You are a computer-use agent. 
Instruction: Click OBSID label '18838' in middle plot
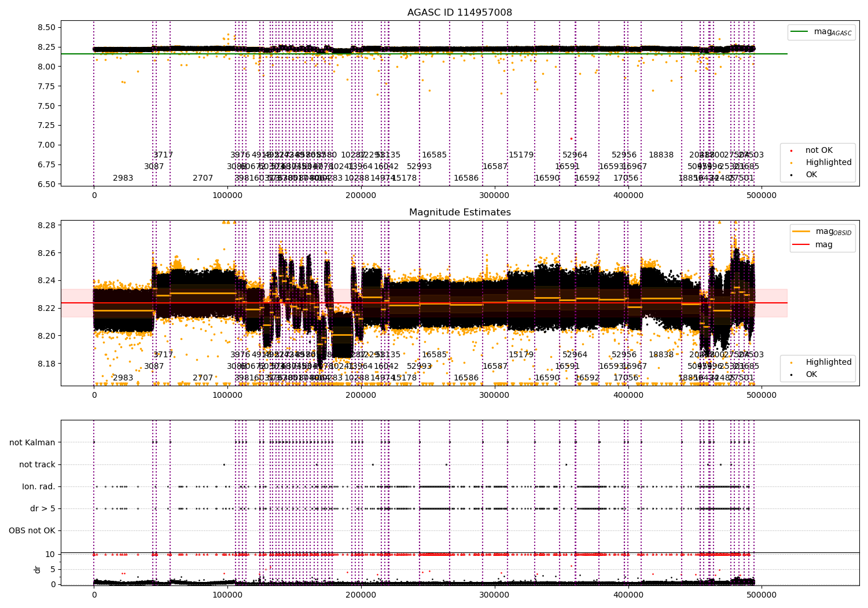pyautogui.click(x=661, y=355)
